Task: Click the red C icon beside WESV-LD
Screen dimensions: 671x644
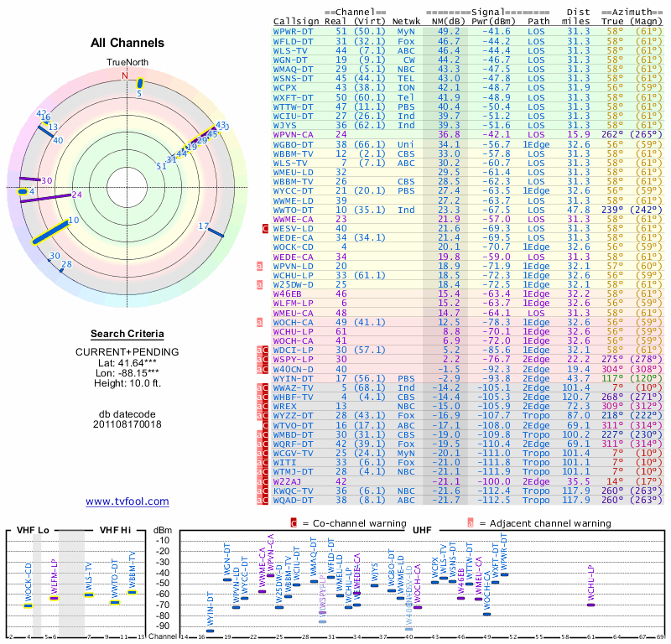Action: point(265,228)
